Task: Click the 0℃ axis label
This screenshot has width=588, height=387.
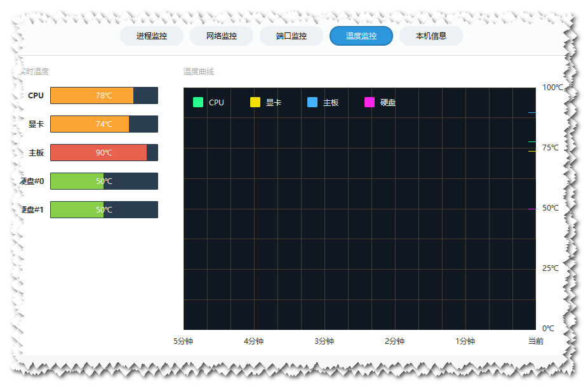Action: point(548,329)
